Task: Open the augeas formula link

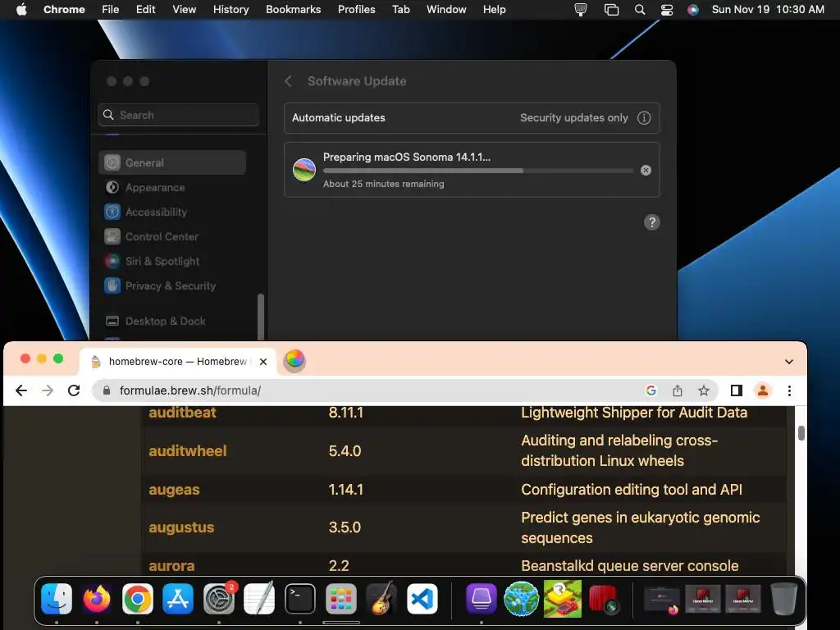Action: tap(174, 490)
